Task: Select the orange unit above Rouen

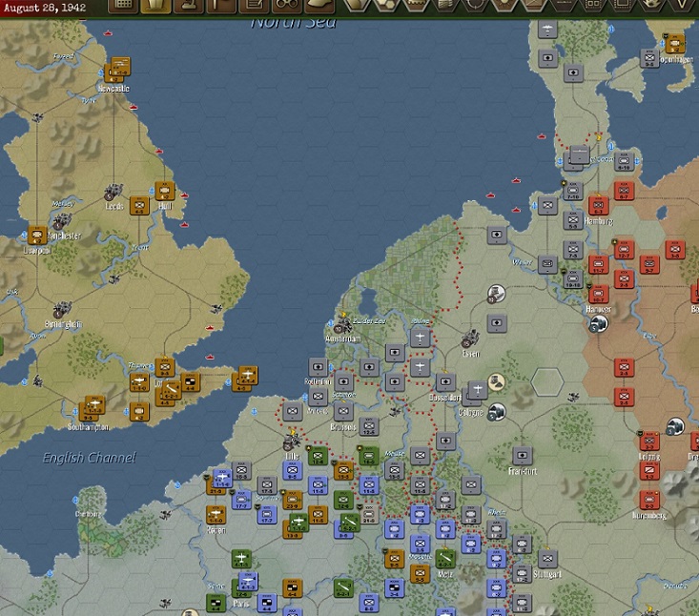Action: click(216, 515)
